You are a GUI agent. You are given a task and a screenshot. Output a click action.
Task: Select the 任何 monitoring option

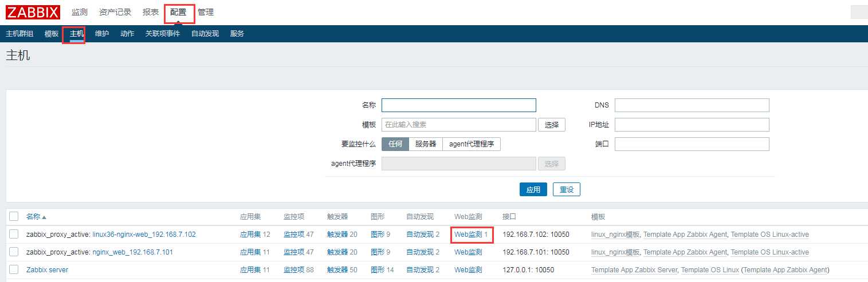(x=395, y=144)
